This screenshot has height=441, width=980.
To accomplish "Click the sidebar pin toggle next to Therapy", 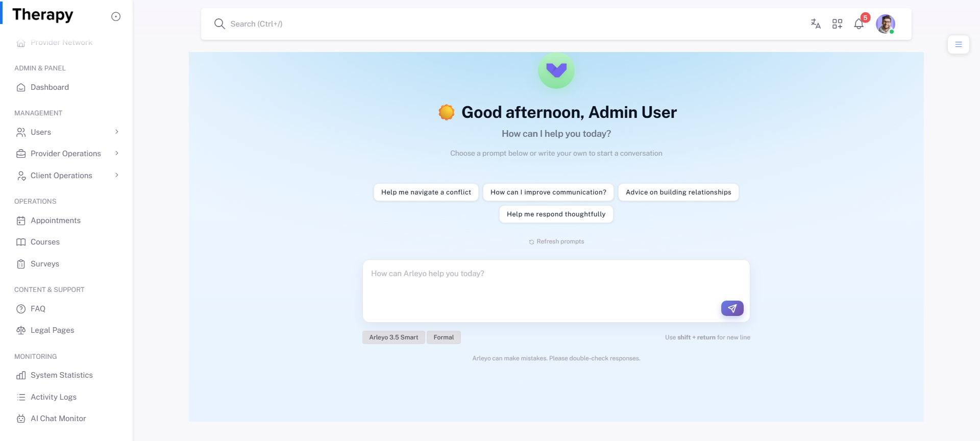I will 116,16.
